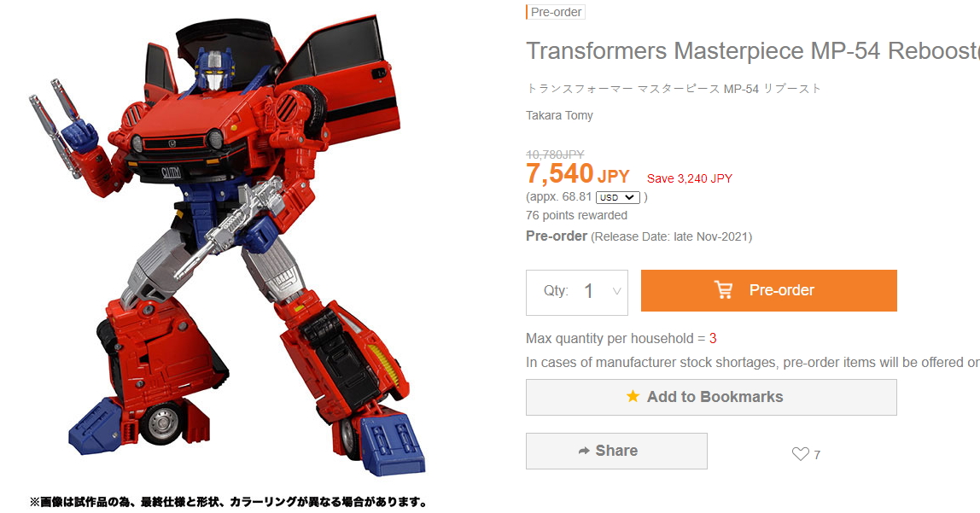Open the Takara Tomy manufacturer link
Image resolution: width=980 pixels, height=513 pixels.
559,115
